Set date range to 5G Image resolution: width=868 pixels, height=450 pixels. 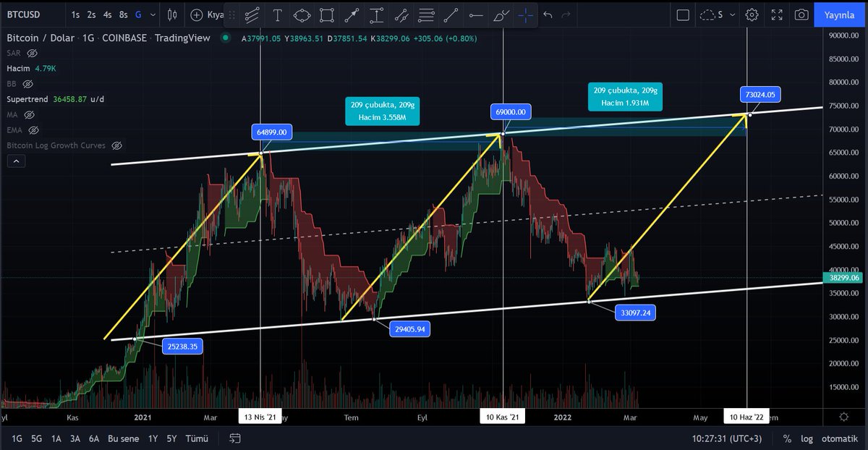36,438
